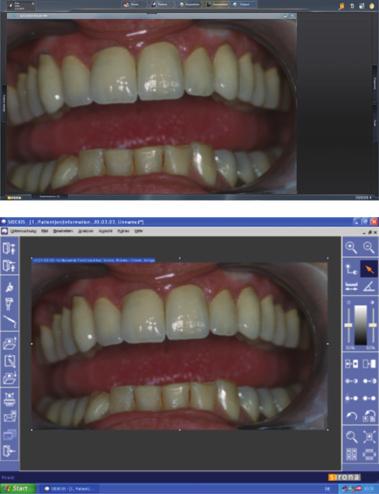This screenshot has height=494, width=379.
Task: Click the top-center selection handle of lower photo
Action: click(x=180, y=258)
